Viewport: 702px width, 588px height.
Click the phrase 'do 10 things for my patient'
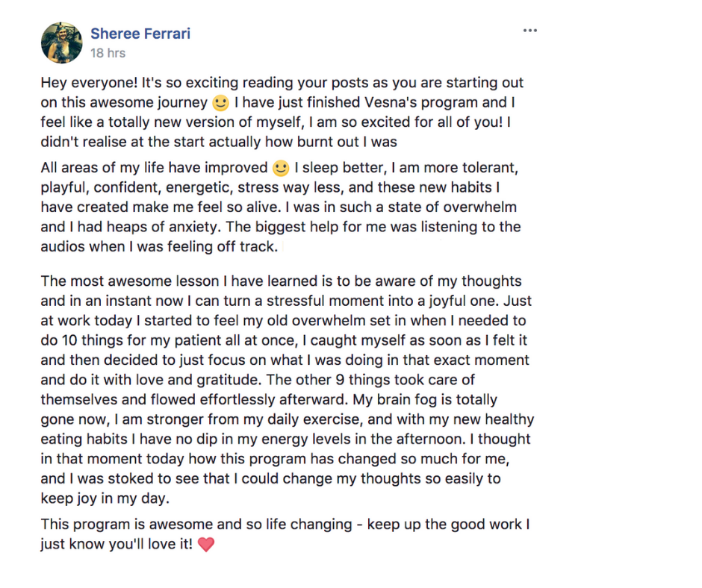[x=131, y=340]
